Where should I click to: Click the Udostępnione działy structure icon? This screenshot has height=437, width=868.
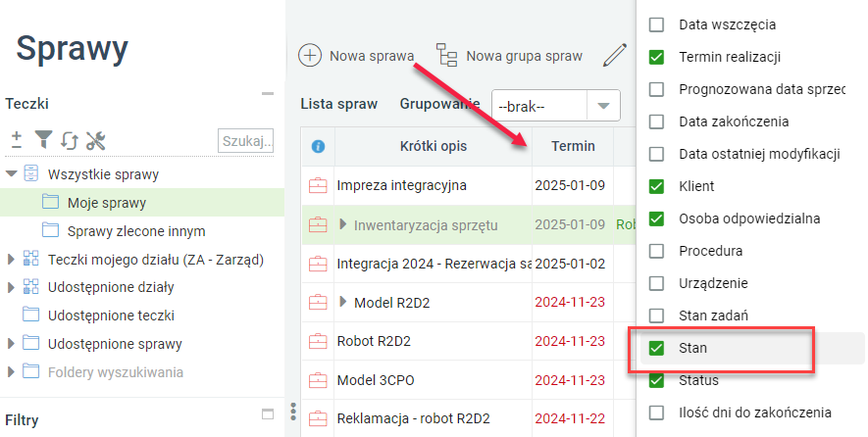31,286
